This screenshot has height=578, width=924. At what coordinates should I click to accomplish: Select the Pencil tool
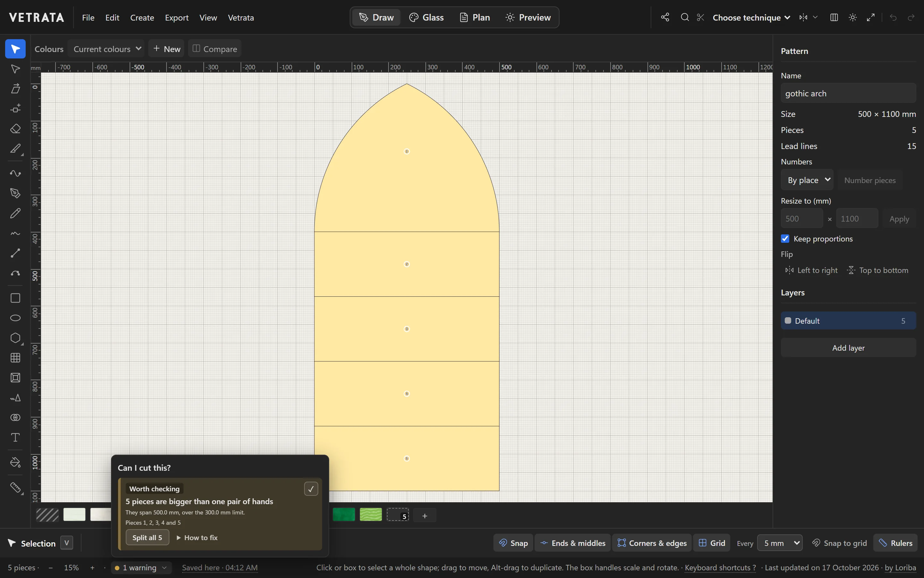(15, 213)
